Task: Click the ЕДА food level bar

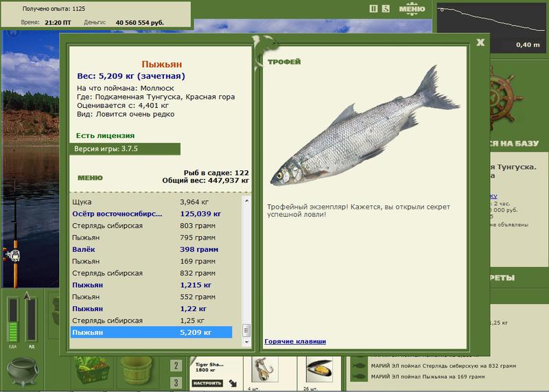Action: tap(13, 319)
